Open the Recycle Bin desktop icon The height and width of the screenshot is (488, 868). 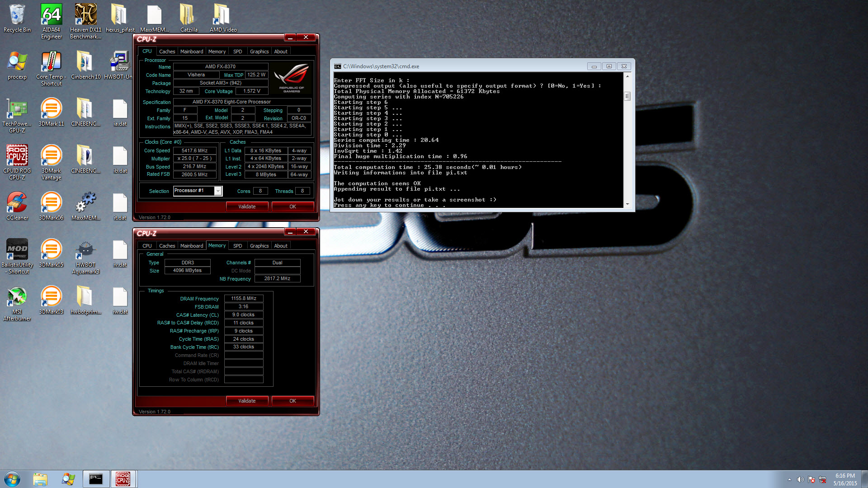click(x=17, y=18)
